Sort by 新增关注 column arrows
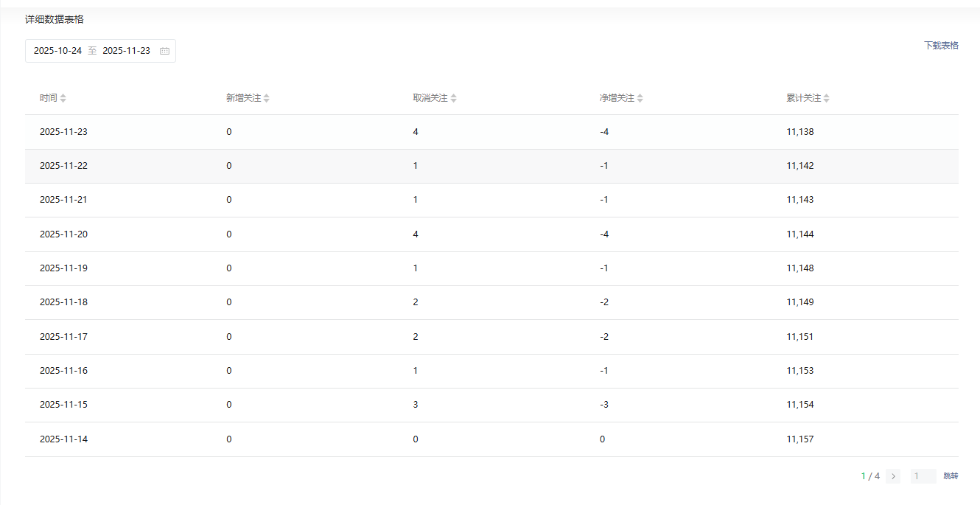Viewport: 980px width, 505px height. (x=267, y=98)
